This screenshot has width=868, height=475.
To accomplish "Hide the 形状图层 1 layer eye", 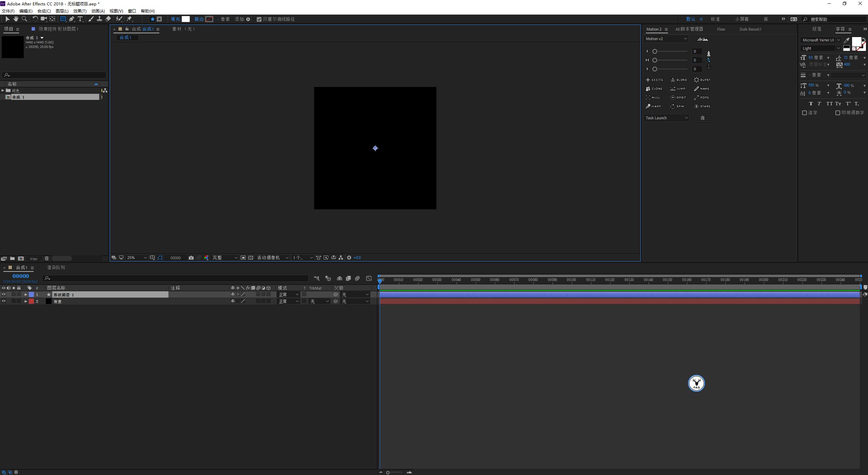I will pos(4,295).
